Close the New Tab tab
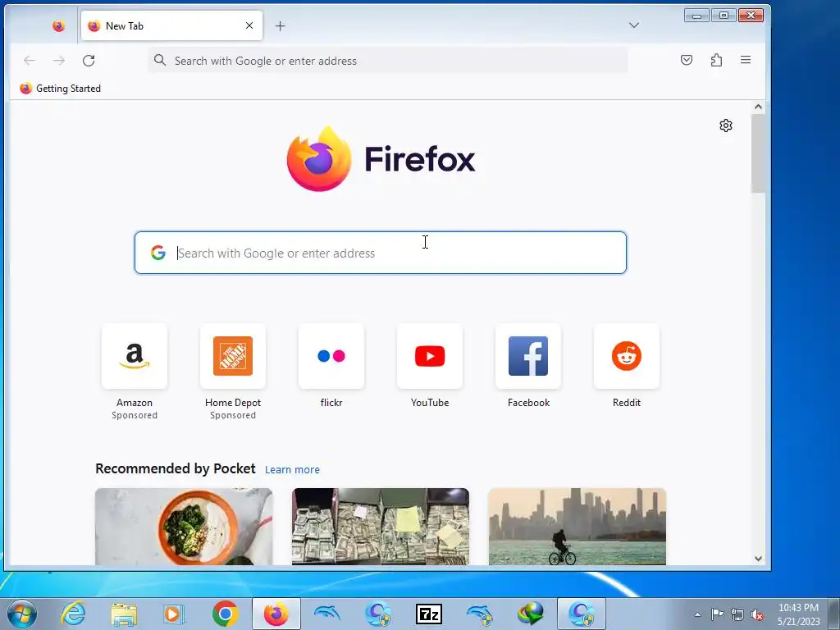The width and height of the screenshot is (840, 630). pos(249,25)
